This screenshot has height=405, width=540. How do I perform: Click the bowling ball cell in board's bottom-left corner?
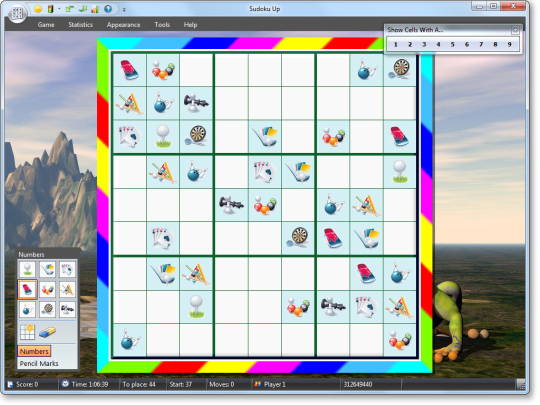tap(129, 340)
